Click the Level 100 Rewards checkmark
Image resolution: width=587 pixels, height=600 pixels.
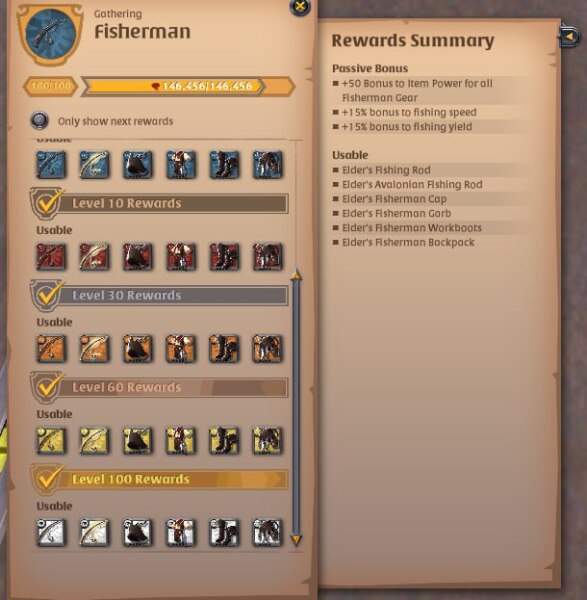(x=48, y=478)
